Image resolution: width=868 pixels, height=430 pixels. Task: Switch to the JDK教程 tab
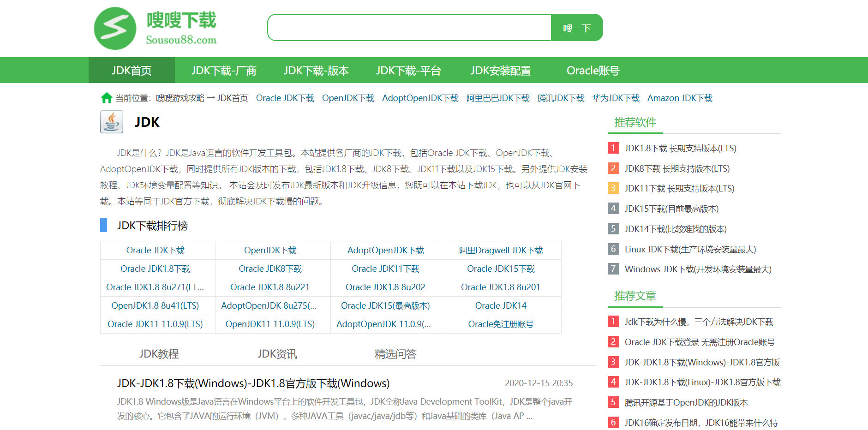pos(159,354)
